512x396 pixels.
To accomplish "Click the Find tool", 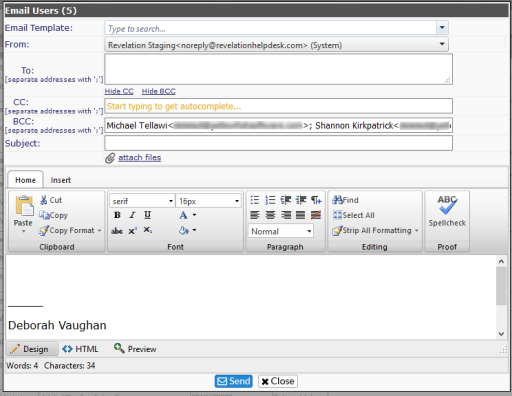I will [345, 200].
